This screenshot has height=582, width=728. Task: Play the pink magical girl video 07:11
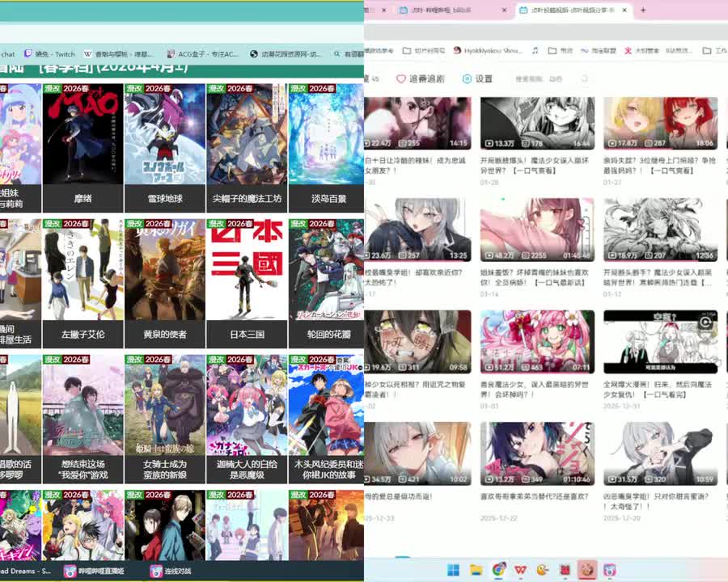[x=537, y=342]
